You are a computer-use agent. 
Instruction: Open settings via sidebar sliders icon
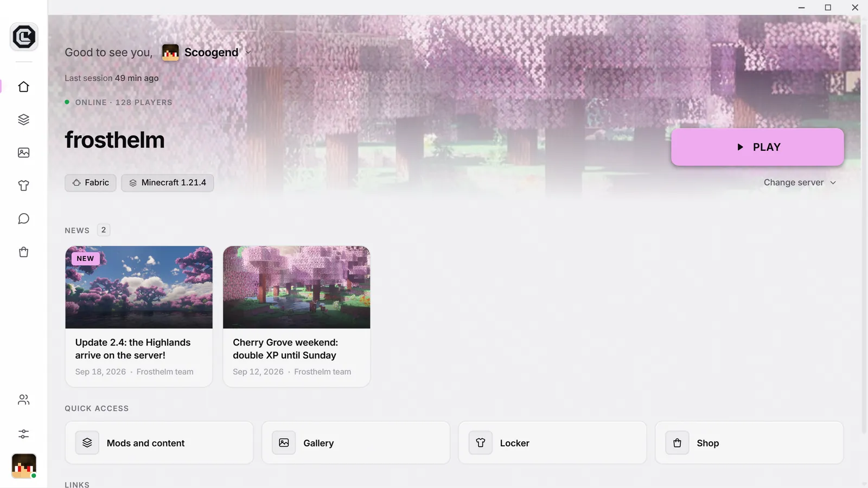click(24, 434)
